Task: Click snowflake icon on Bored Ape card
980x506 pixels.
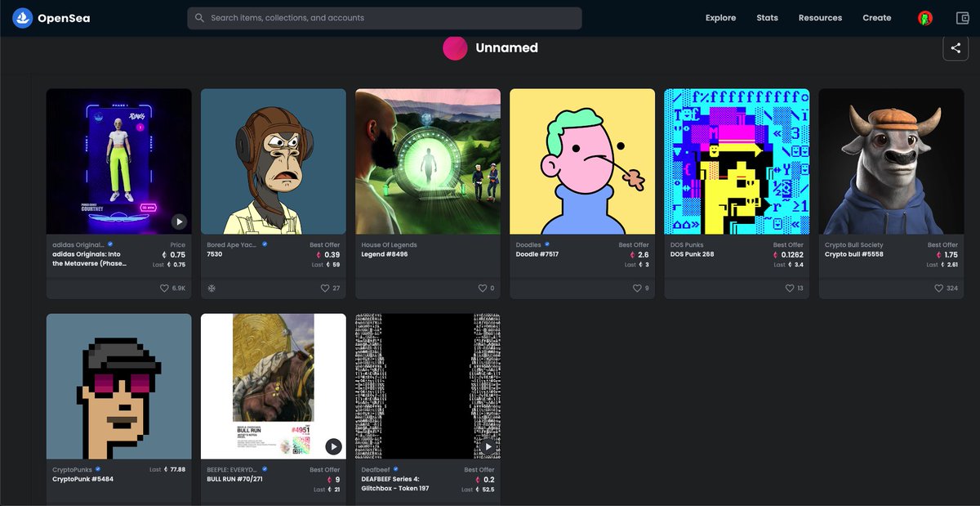Action: click(212, 289)
